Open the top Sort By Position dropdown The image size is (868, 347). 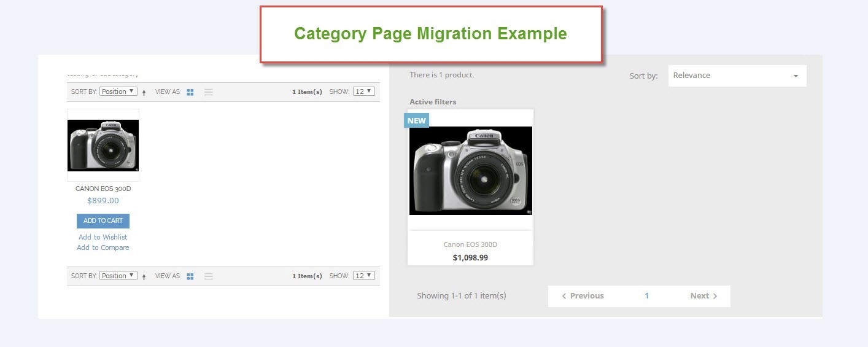[118, 92]
